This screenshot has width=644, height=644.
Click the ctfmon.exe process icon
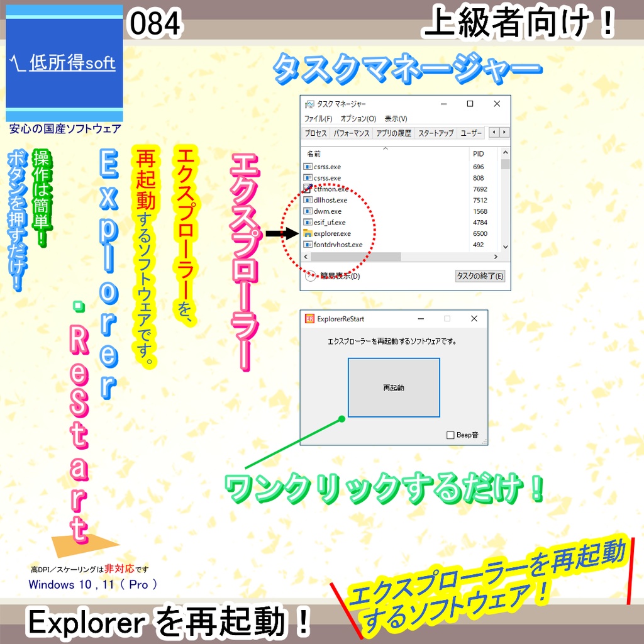[x=308, y=189]
